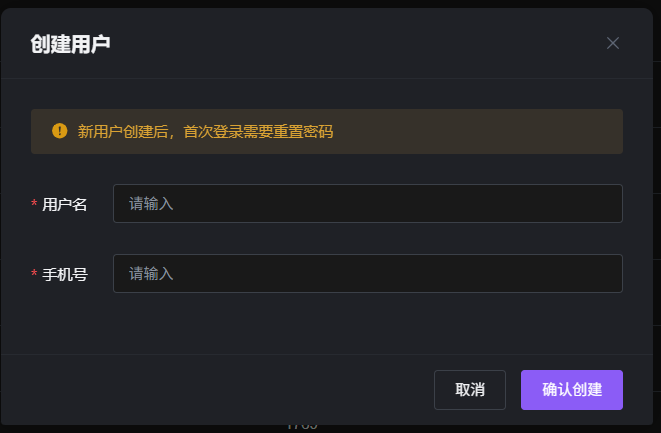Click the 请输入 placeholder in 手机号 box
This screenshot has width=661, height=433.
151,274
